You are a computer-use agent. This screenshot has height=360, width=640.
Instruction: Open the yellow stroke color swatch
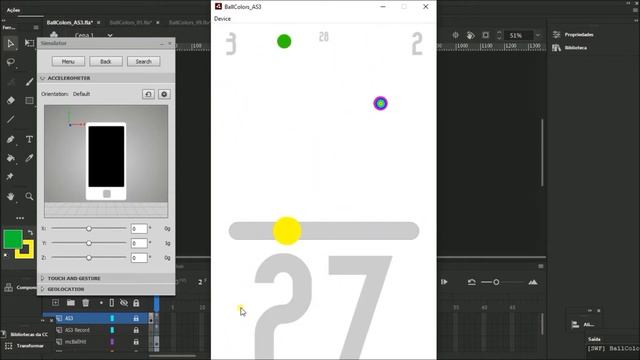click(24, 249)
